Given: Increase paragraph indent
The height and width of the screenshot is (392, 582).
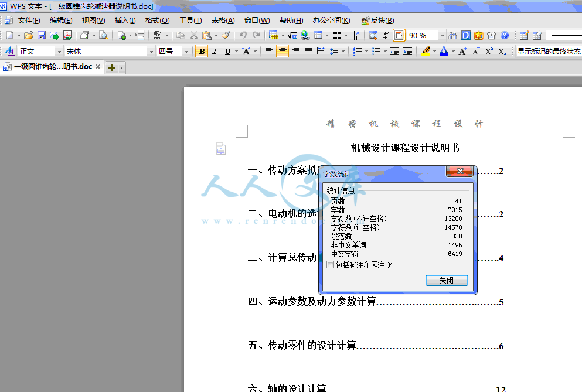Looking at the screenshot, I should tap(407, 51).
